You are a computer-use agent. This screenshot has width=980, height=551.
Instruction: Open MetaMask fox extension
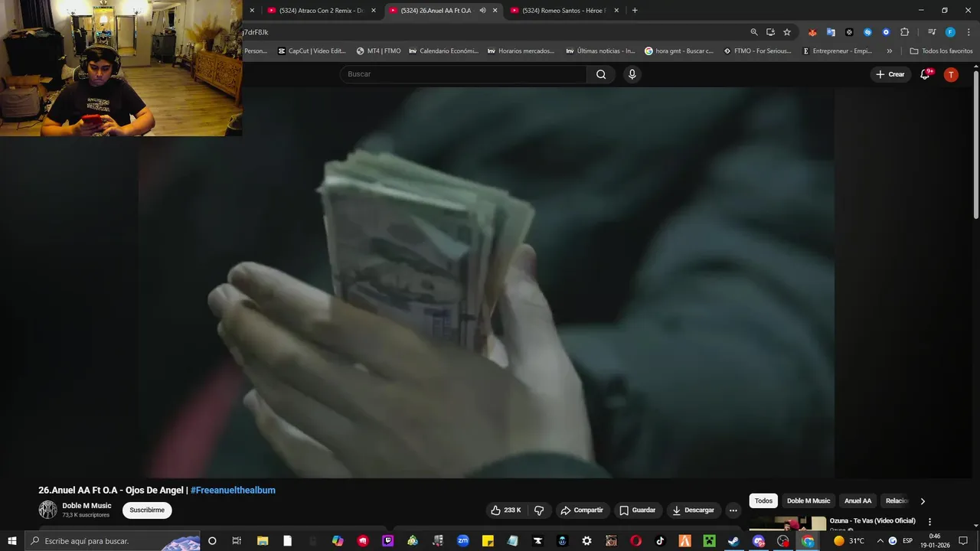point(812,32)
